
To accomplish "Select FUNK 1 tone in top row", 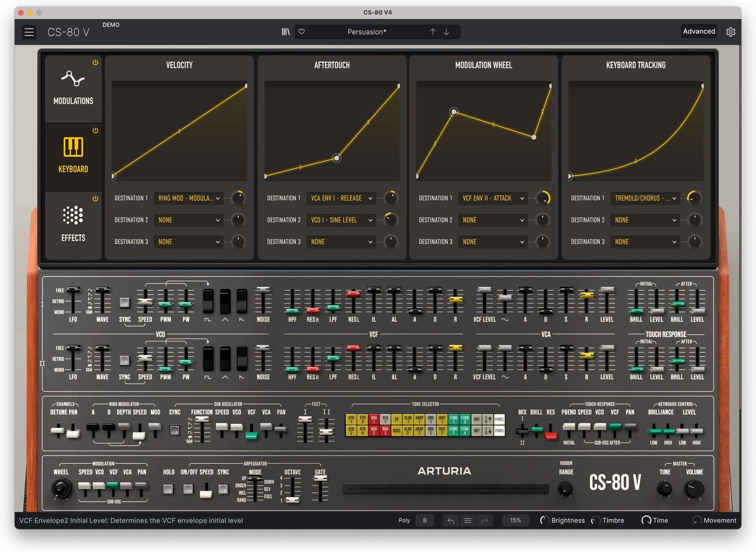I will [453, 419].
